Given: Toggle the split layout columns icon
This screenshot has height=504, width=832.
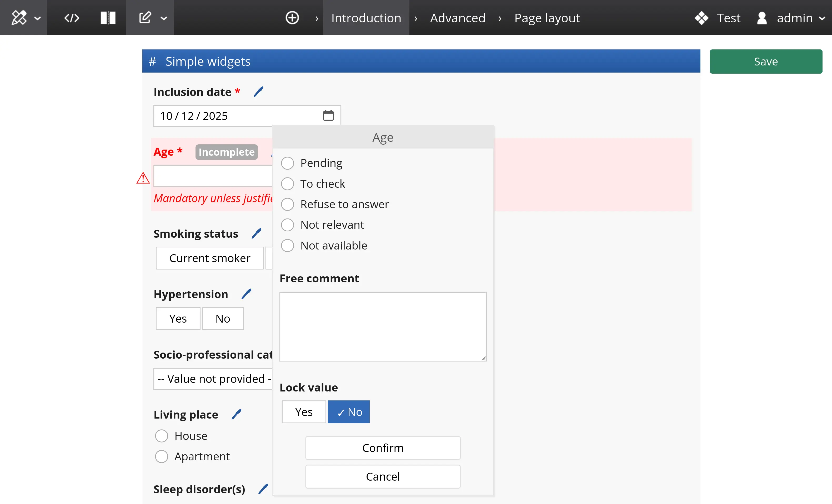Looking at the screenshot, I should coord(108,18).
